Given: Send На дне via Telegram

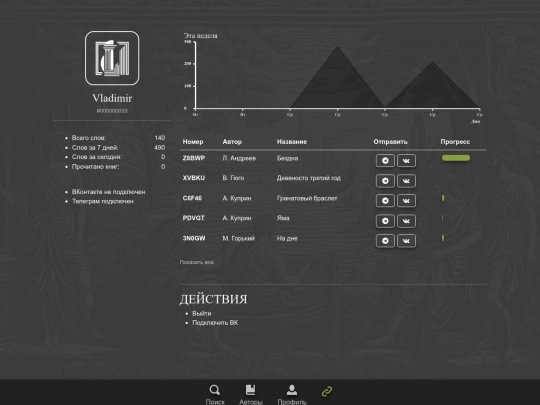Looking at the screenshot, I should (385, 241).
